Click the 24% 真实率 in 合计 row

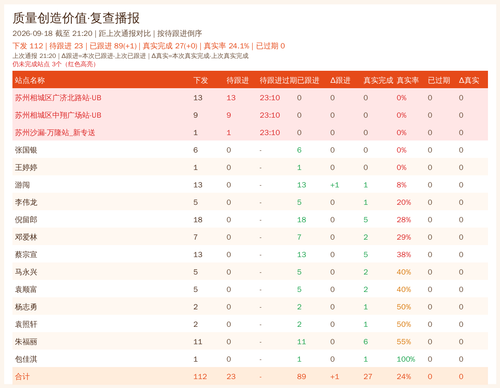coord(404,377)
